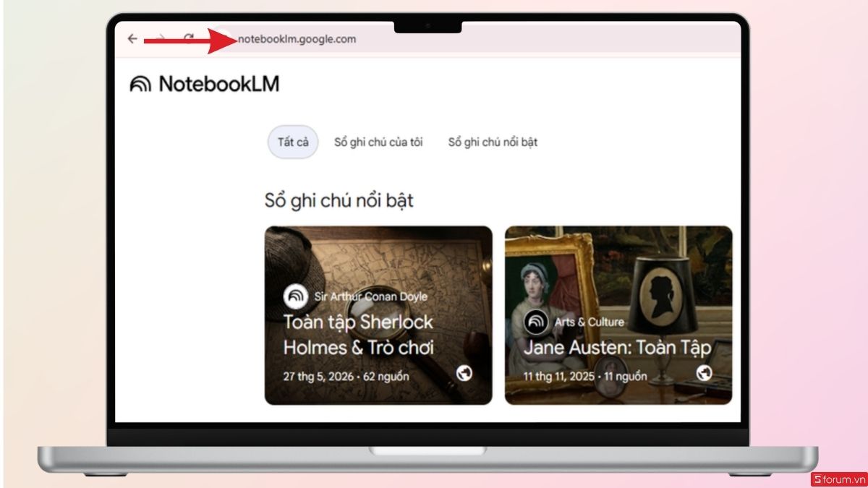Click the browser forward arrow

(x=161, y=39)
